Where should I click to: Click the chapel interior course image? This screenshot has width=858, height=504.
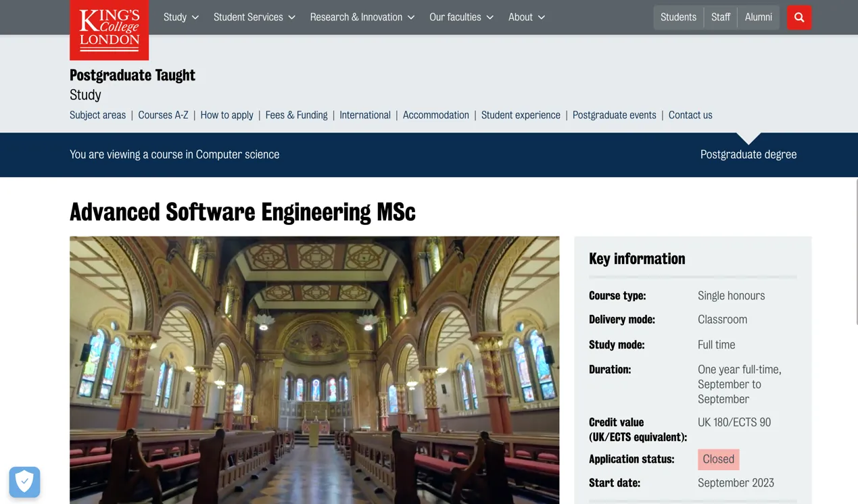[x=314, y=370]
